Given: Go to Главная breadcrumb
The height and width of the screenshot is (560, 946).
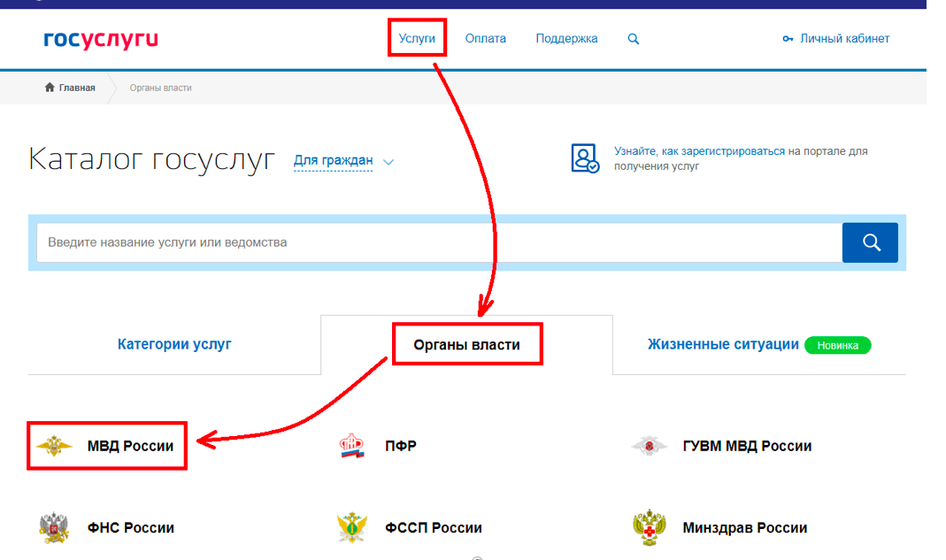Looking at the screenshot, I should (77, 88).
